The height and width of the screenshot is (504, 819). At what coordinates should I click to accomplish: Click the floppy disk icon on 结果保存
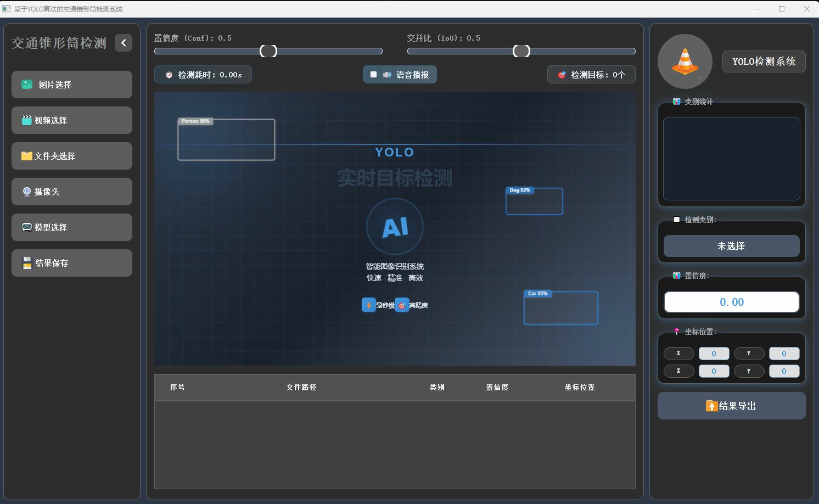click(27, 263)
